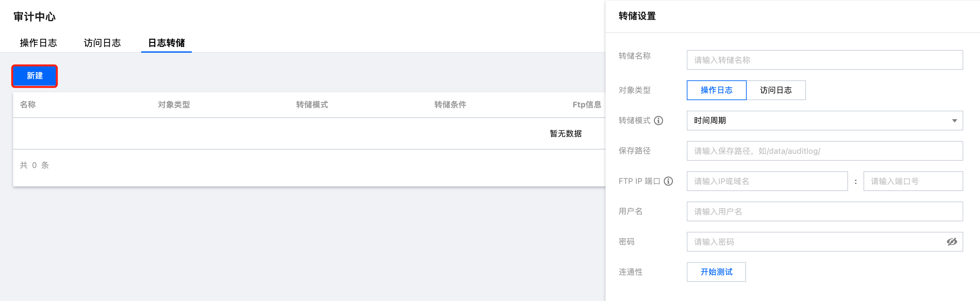The image size is (980, 301).
Task: Toggle password visibility eye icon
Action: tap(951, 242)
